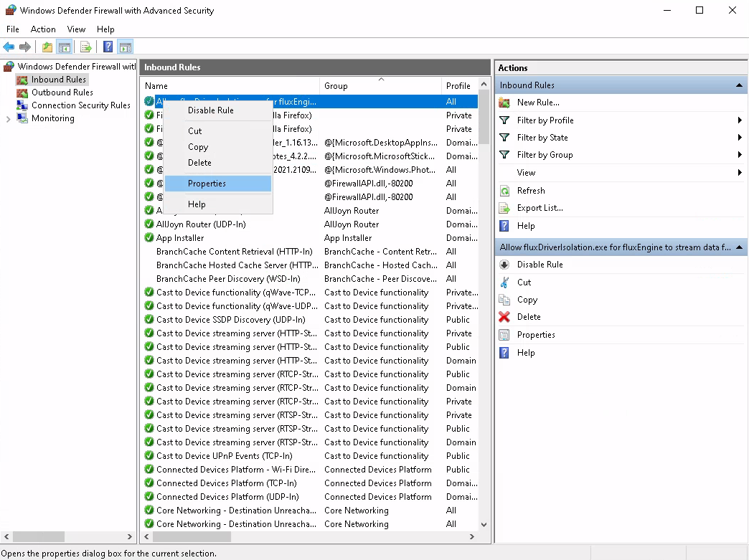Click green check icon of App Installer rule
The image size is (749, 560).
pos(149,237)
